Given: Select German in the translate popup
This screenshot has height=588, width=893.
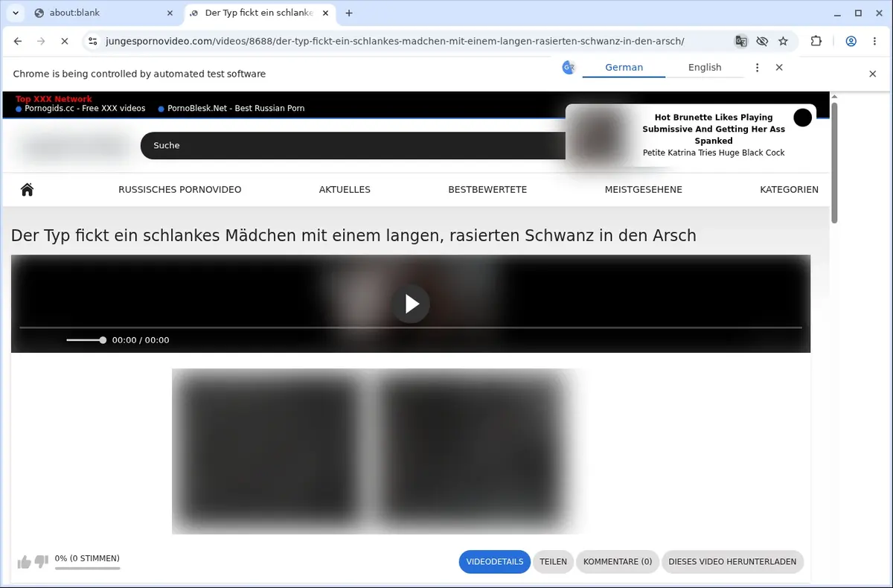Looking at the screenshot, I should coord(624,67).
